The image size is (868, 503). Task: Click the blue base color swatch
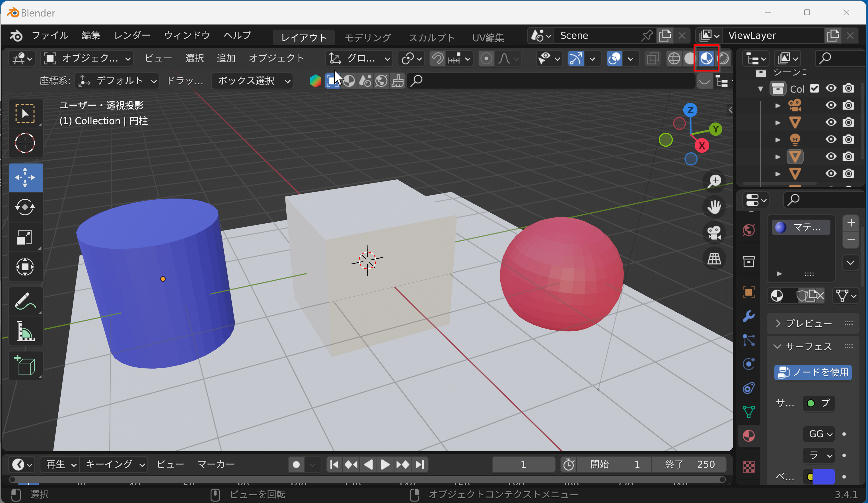point(823,477)
